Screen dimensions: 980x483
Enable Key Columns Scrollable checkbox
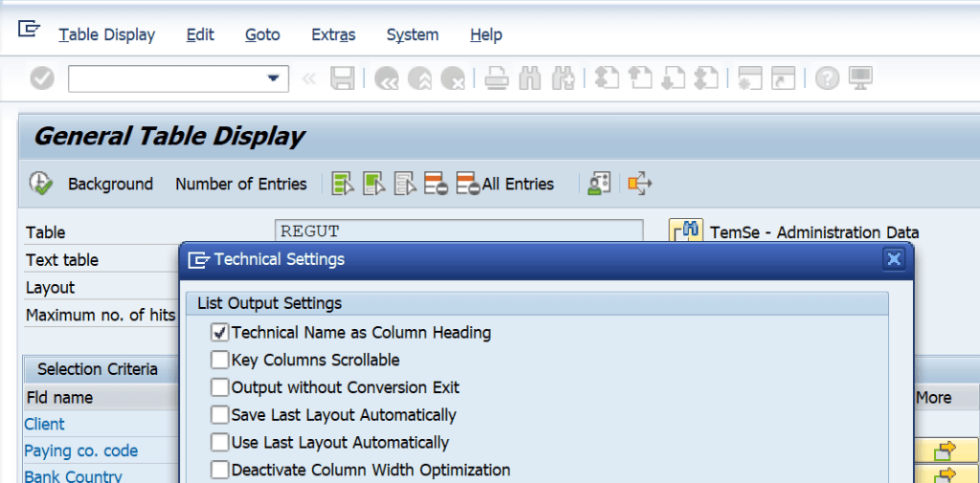click(x=219, y=361)
